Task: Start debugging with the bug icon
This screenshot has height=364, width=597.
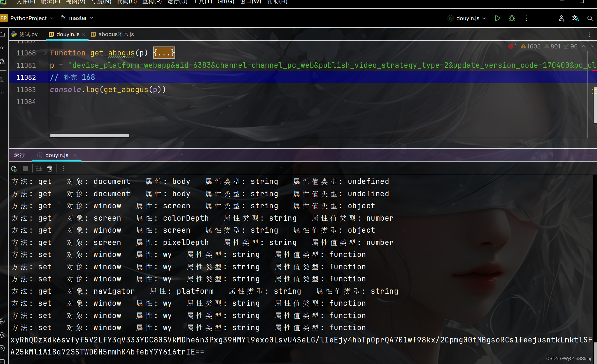Action: (512, 18)
